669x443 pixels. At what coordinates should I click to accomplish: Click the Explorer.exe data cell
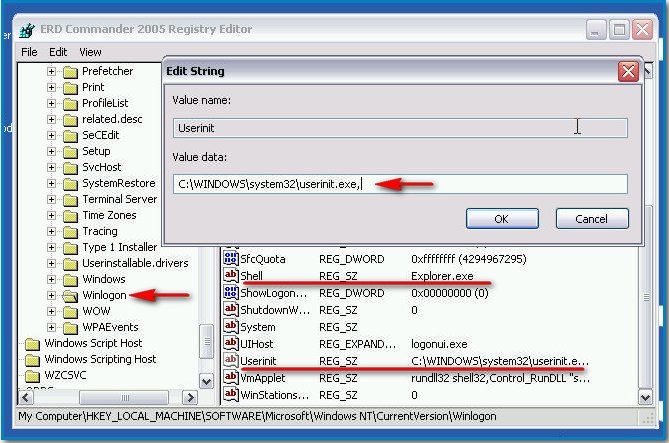(442, 276)
